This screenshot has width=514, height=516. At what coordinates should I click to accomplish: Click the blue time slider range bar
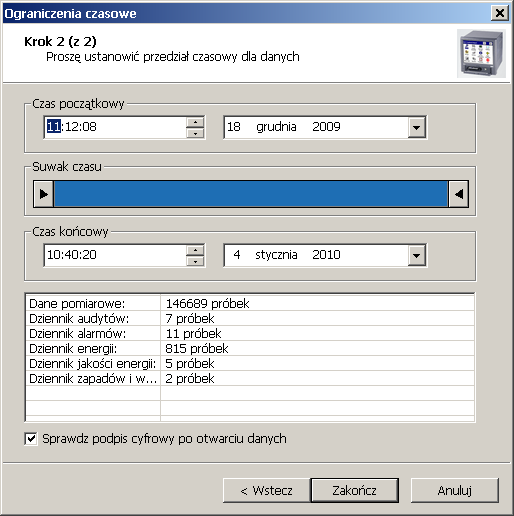coord(251,194)
